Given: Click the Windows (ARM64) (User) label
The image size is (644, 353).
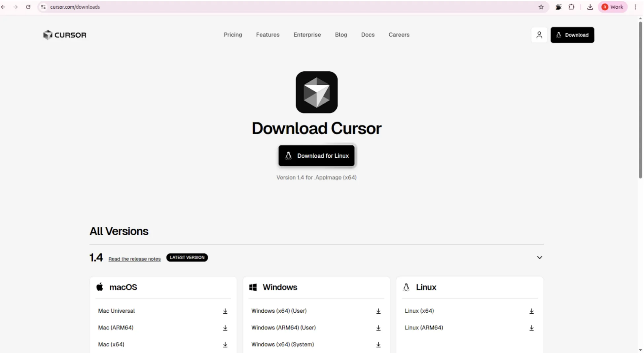Looking at the screenshot, I should click(283, 328).
